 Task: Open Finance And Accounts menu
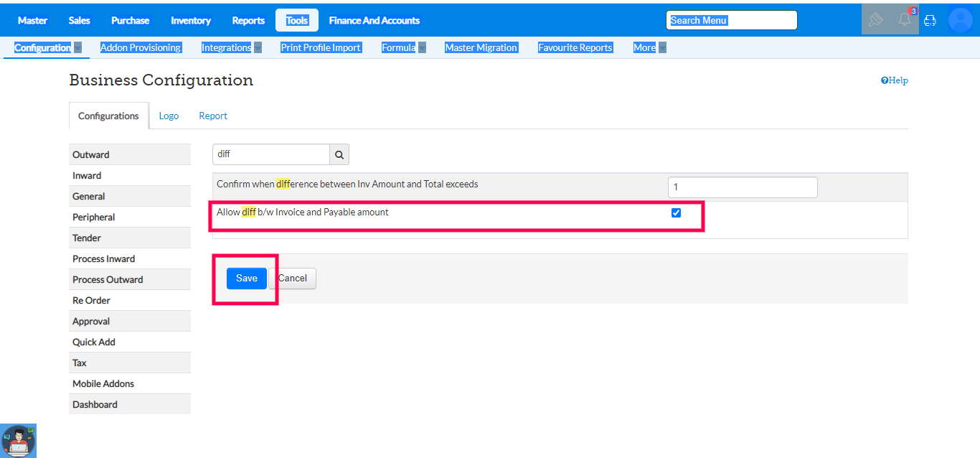pyautogui.click(x=374, y=20)
